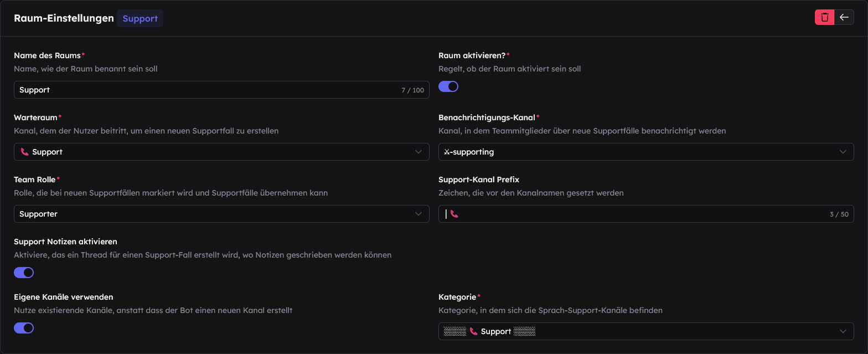Toggle Support Notizen aktivieren switch

pyautogui.click(x=24, y=273)
